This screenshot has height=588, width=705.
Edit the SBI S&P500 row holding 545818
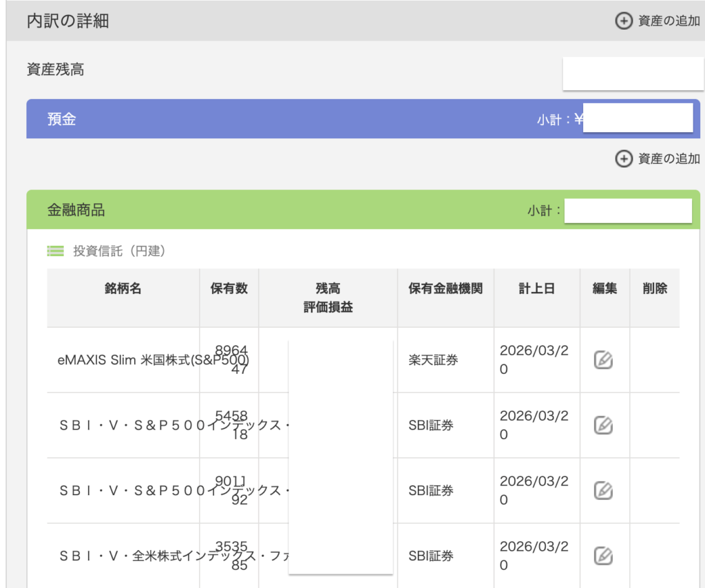(x=603, y=425)
